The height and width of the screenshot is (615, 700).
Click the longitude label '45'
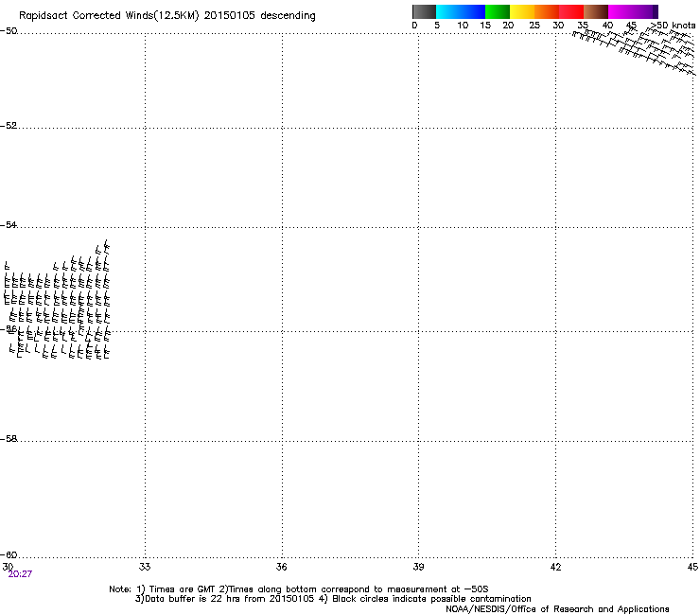[692, 567]
